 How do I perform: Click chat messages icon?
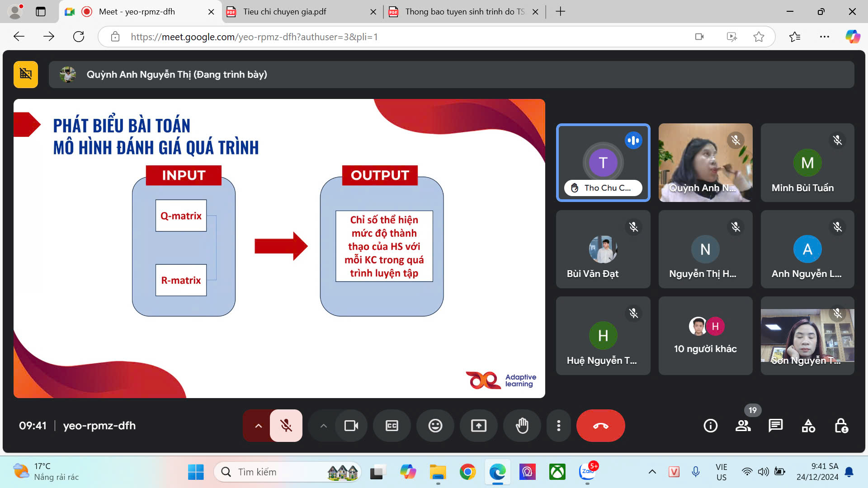[x=775, y=426]
